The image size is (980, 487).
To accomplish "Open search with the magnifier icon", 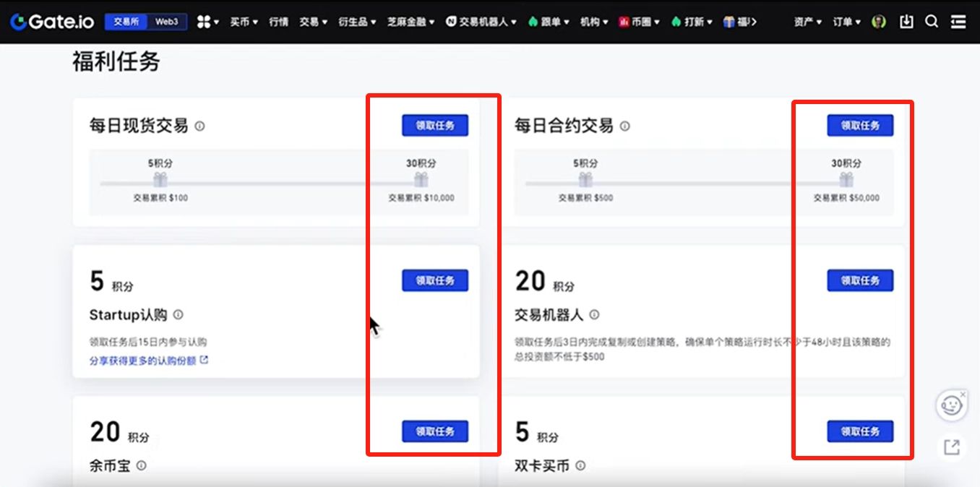I will (932, 22).
